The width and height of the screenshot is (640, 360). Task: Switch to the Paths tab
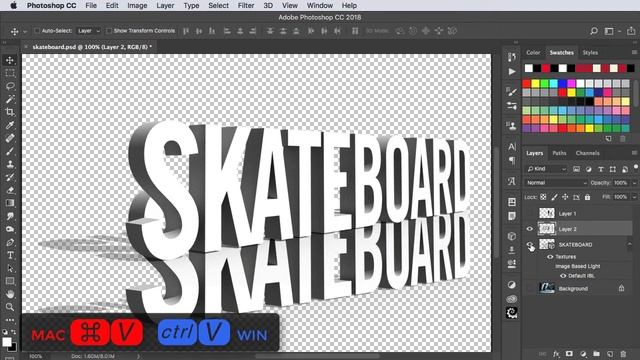point(559,153)
